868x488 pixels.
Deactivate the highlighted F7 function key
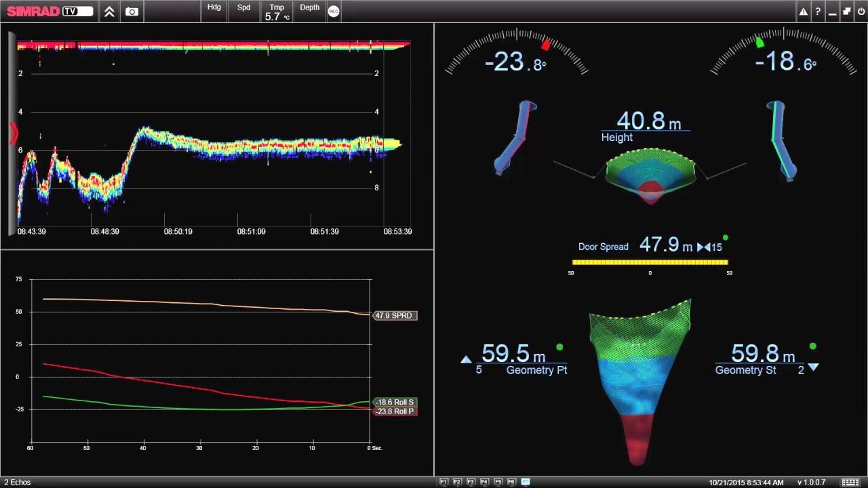[x=526, y=481]
